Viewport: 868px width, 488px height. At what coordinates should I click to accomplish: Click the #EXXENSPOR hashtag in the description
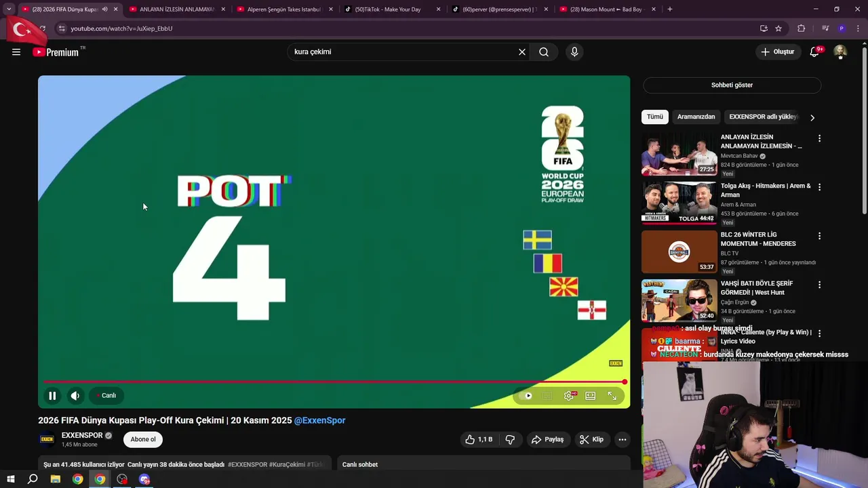[248, 464]
